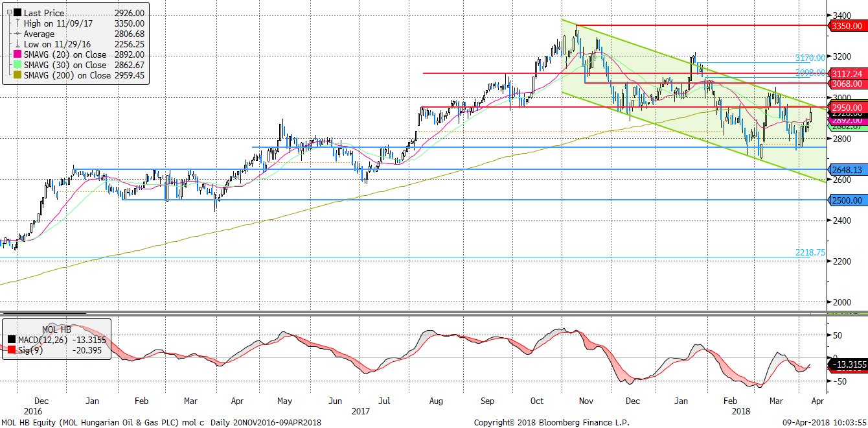Click the -50 tick on the MACD axis
Screen dimensions: 868x428
841,382
